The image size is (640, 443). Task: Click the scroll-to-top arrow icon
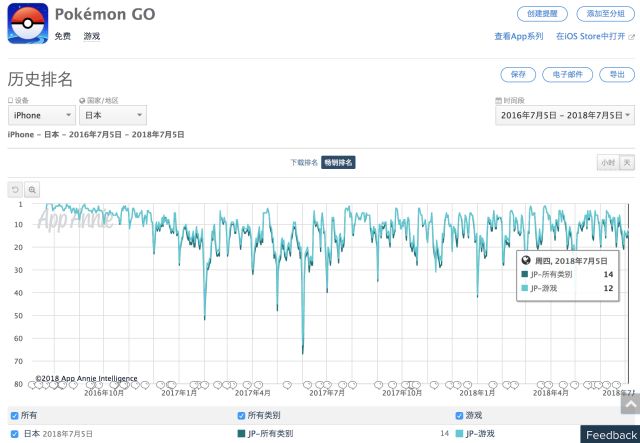tap(629, 404)
